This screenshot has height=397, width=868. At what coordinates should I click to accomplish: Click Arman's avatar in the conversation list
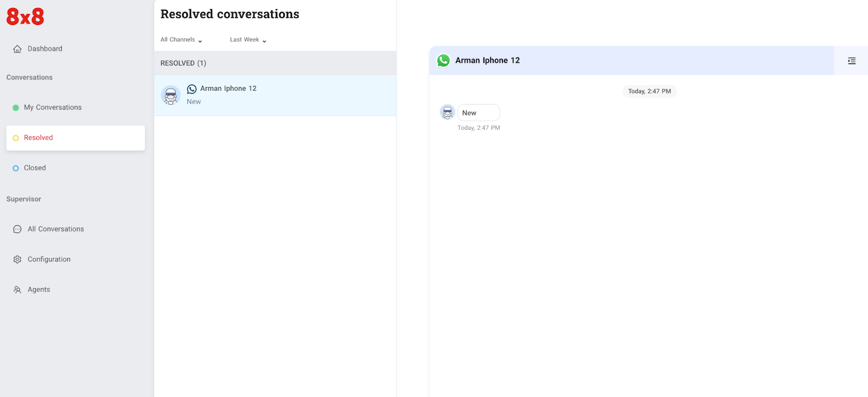click(170, 95)
